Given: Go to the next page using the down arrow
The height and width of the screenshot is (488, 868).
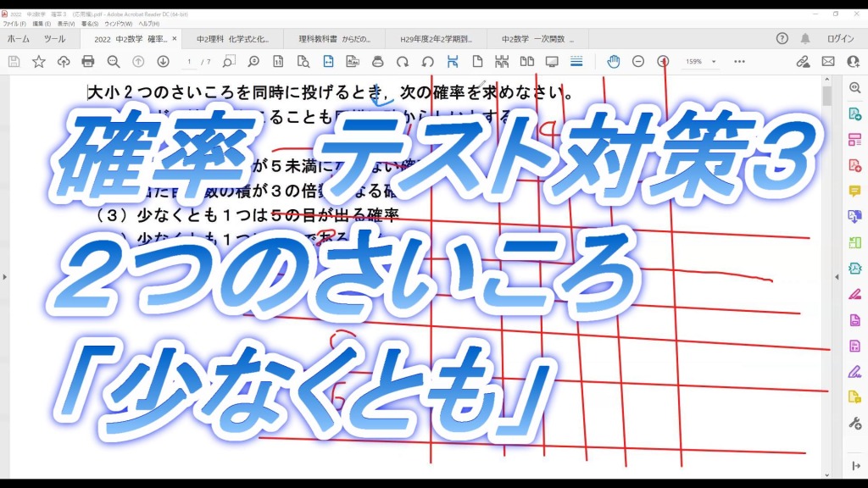Looking at the screenshot, I should tap(163, 62).
